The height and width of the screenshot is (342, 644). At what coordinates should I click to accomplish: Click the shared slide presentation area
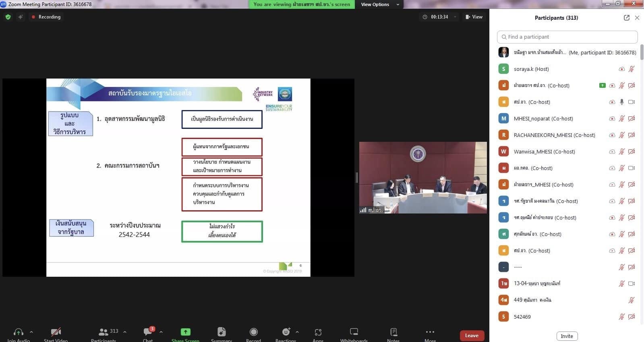178,177
